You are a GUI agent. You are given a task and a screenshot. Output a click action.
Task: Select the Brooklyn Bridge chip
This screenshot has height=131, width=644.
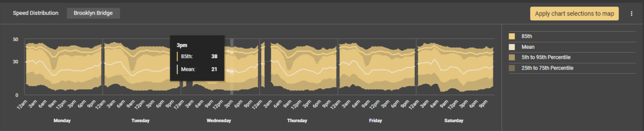(x=93, y=13)
